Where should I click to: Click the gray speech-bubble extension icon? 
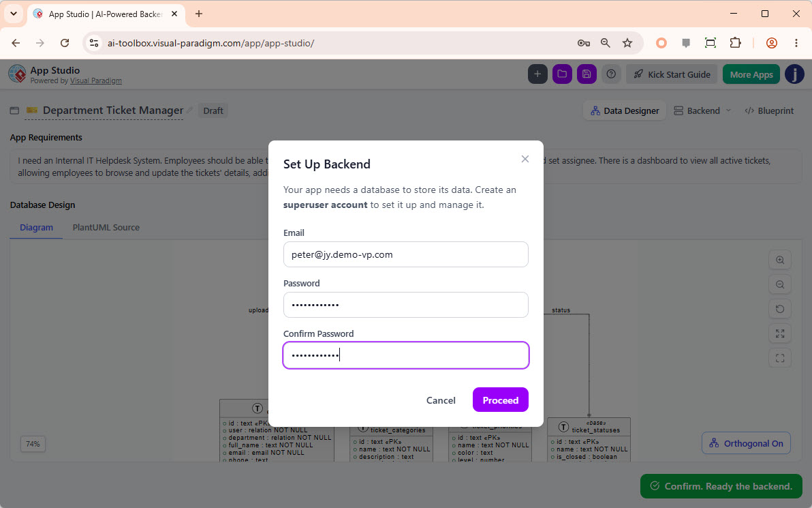(x=686, y=43)
